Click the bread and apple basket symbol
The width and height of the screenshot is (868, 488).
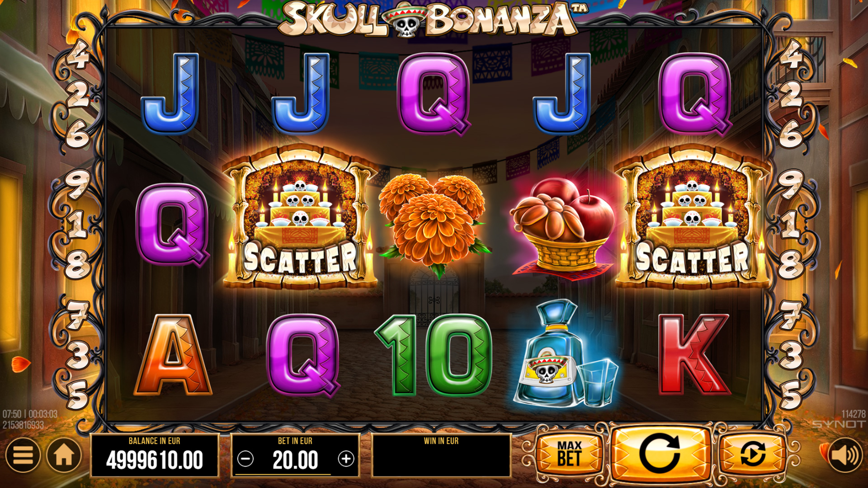[x=563, y=228]
